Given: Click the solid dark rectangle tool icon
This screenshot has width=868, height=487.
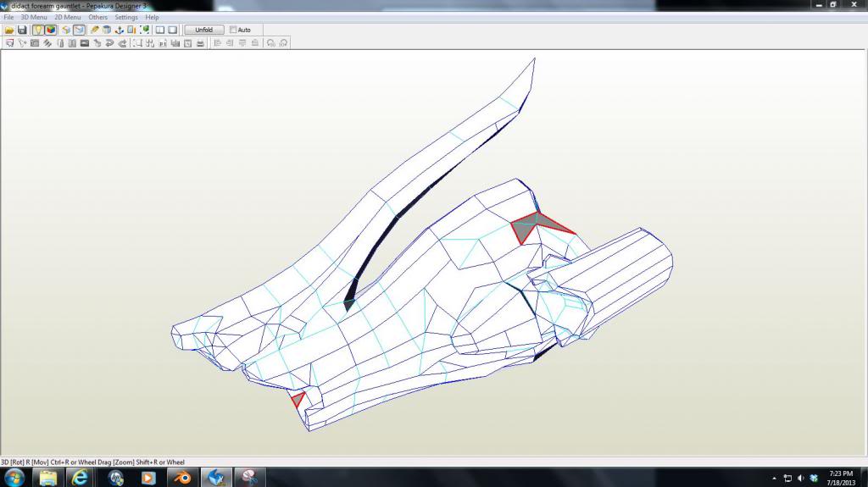Looking at the screenshot, I should click(x=85, y=43).
